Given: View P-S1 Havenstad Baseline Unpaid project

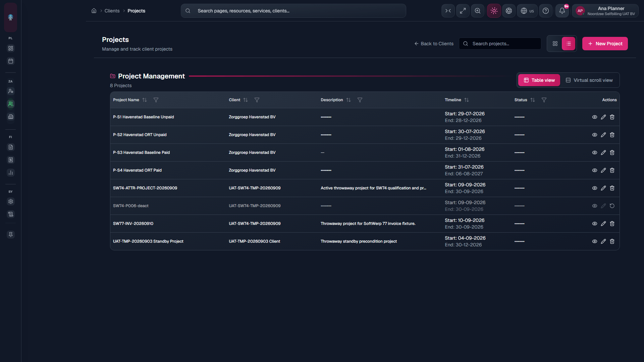Looking at the screenshot, I should click(595, 117).
